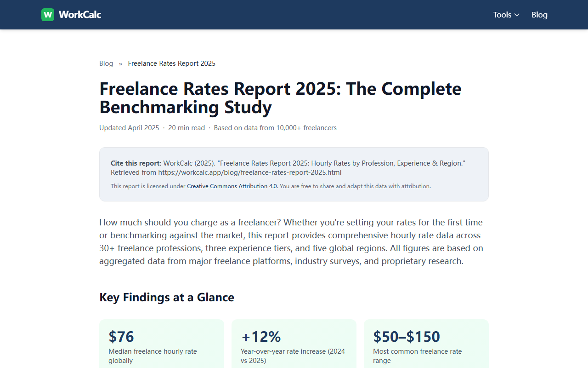This screenshot has height=368, width=588.
Task: Click the 'Key Findings at a Glance' heading
Action: point(167,297)
